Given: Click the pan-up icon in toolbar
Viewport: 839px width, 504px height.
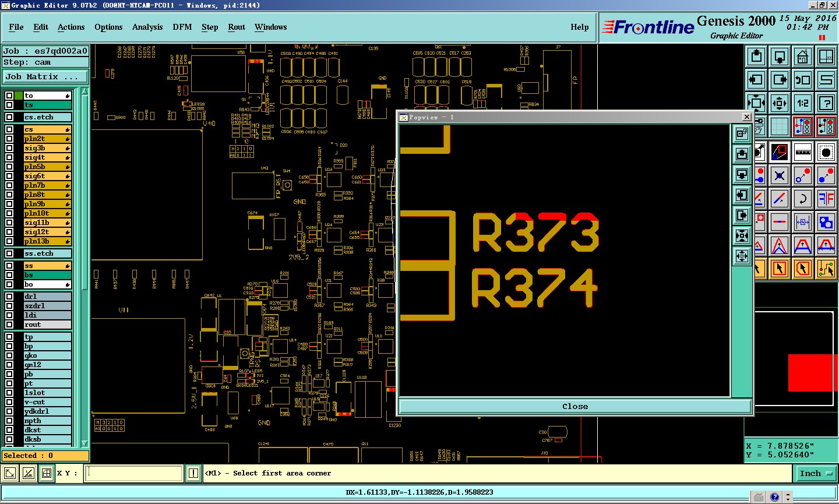Looking at the screenshot, I should pyautogui.click(x=756, y=57).
